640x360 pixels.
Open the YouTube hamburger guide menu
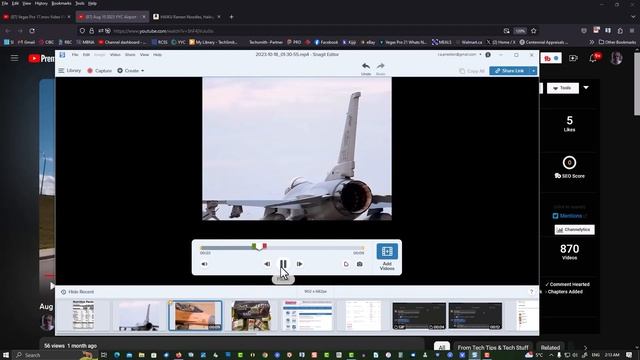[15, 58]
